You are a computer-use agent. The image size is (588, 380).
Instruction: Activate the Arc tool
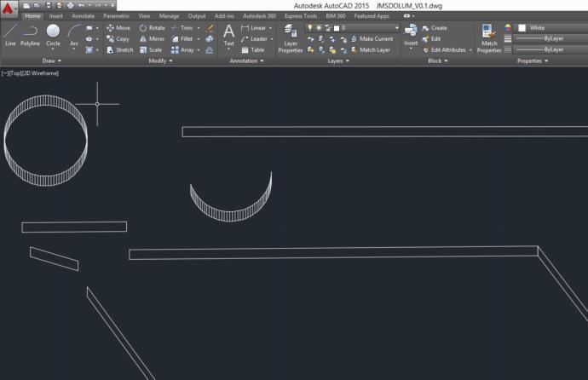(x=74, y=35)
